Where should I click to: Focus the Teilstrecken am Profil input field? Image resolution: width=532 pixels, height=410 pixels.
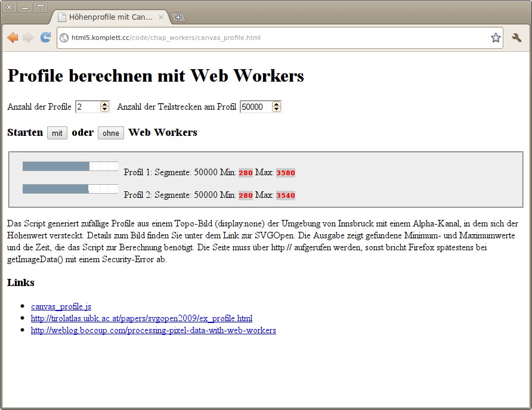tap(255, 107)
